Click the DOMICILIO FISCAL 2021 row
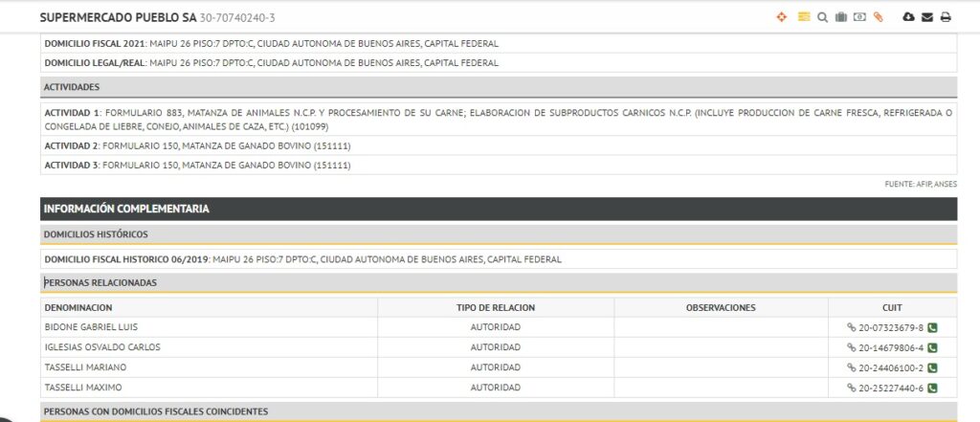Viewport: 980px width, 422px height. point(499,44)
